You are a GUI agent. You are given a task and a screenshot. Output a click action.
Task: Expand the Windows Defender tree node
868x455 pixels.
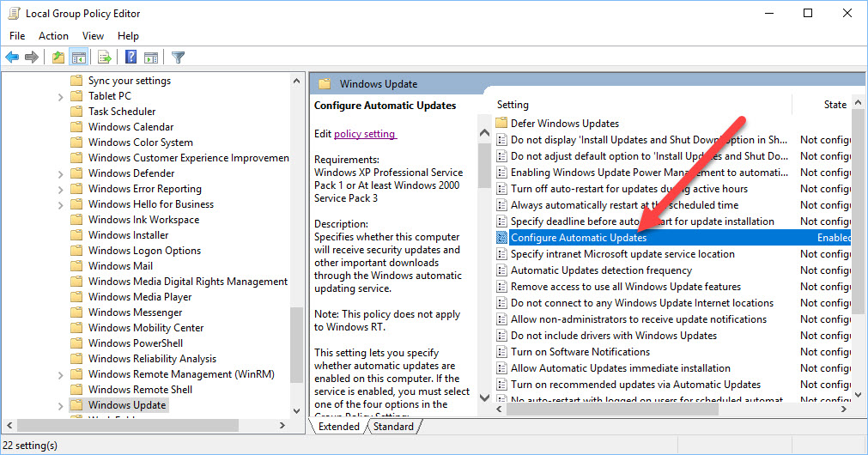tap(60, 173)
